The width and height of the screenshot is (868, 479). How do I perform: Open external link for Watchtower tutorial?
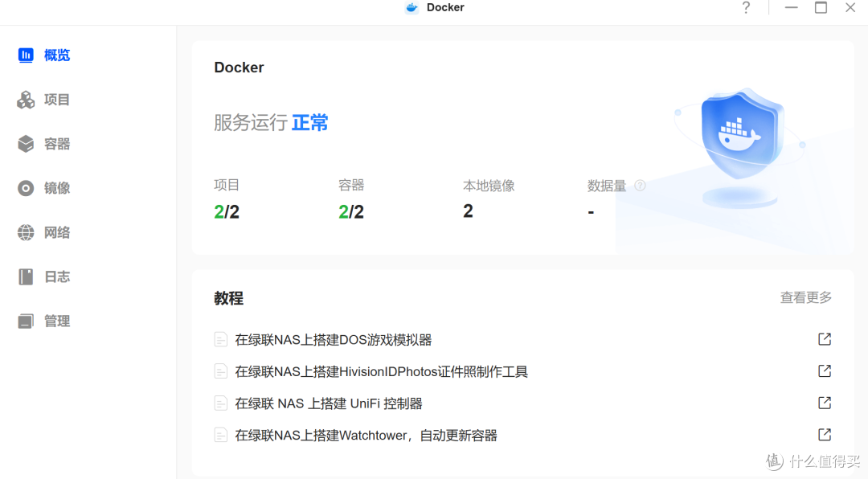point(825,435)
